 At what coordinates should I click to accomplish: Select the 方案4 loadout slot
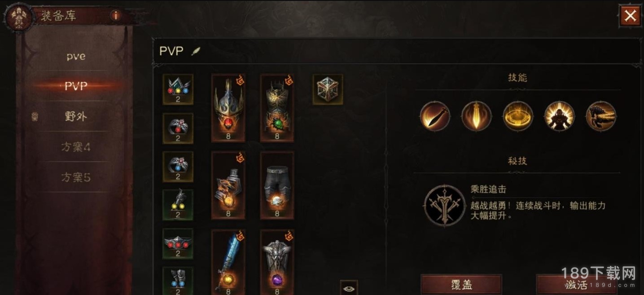[76, 147]
